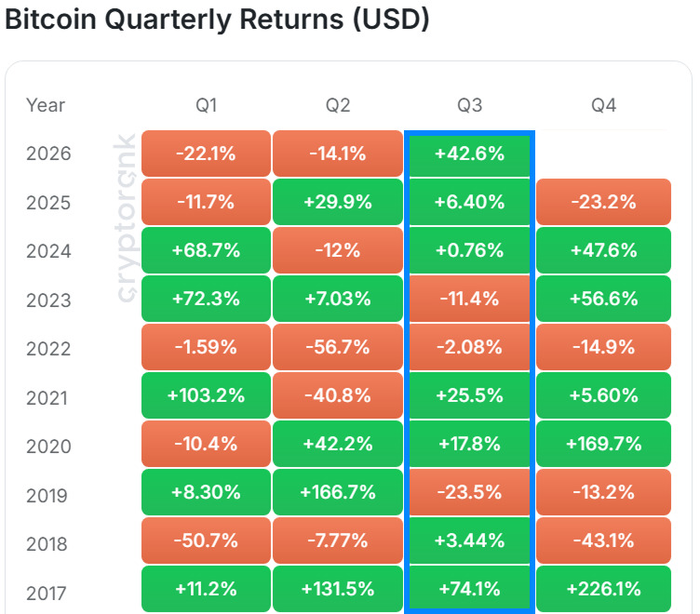Click the Q3 column header
700x614 pixels.
click(x=470, y=105)
